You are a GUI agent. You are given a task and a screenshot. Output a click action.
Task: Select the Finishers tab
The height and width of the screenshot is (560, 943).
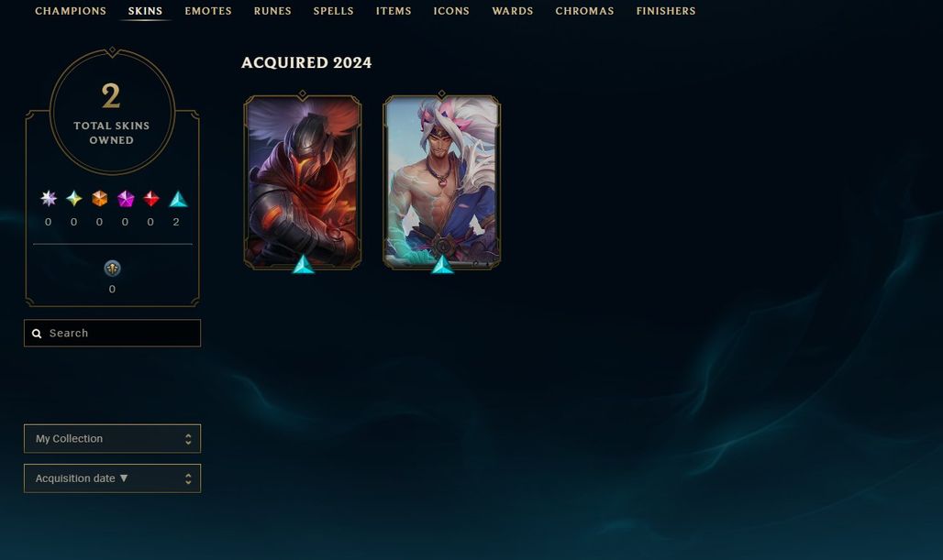pyautogui.click(x=666, y=11)
